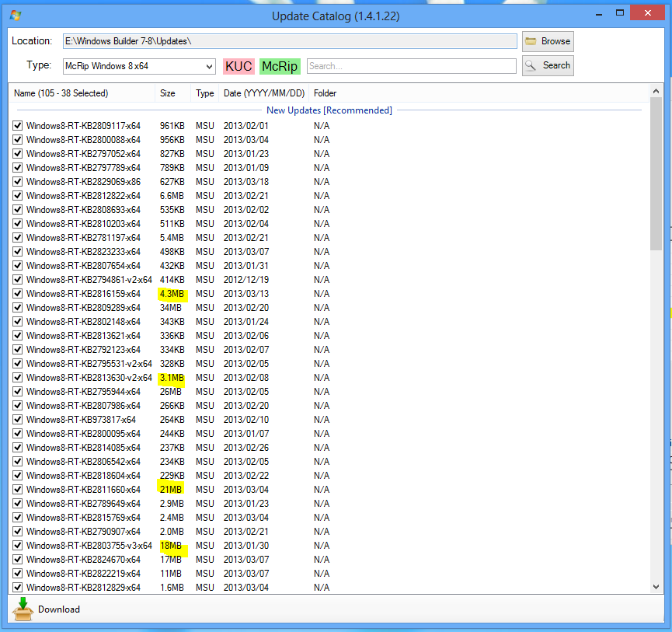672x632 pixels.
Task: Click the Name column header
Action: click(82, 93)
